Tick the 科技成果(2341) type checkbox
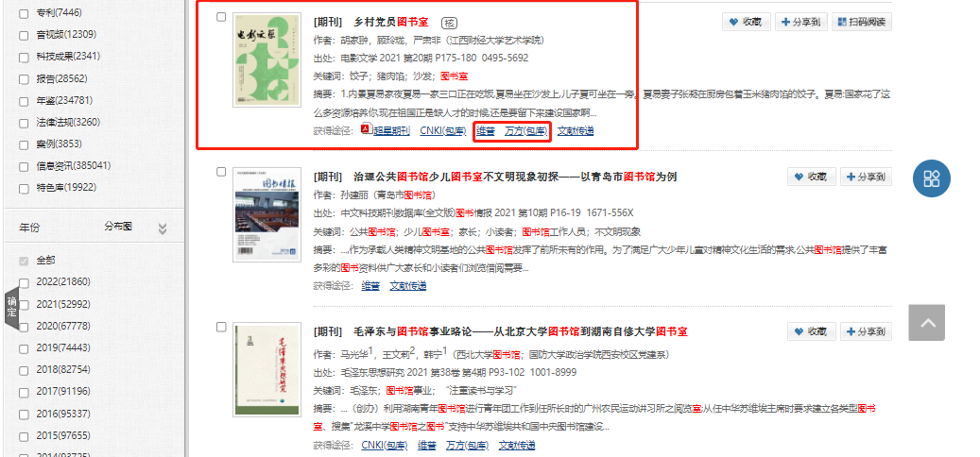 click(x=24, y=56)
